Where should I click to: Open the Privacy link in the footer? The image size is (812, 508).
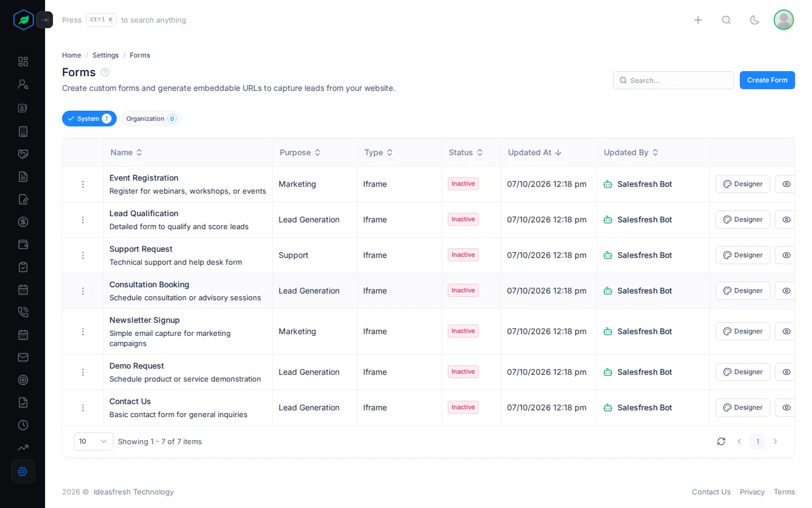tap(752, 492)
